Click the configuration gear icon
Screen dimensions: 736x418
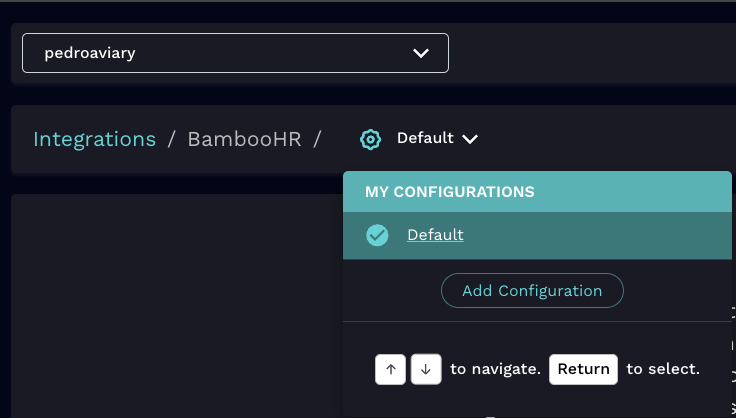[370, 139]
